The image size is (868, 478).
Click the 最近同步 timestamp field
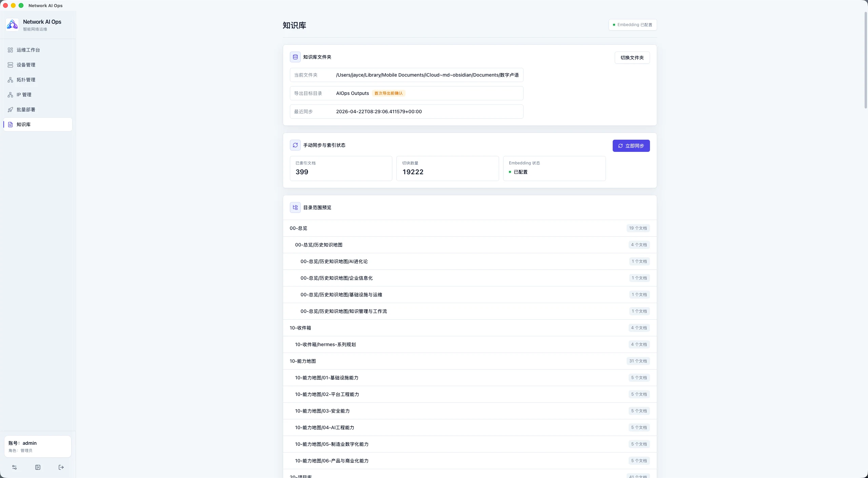[x=407, y=112]
